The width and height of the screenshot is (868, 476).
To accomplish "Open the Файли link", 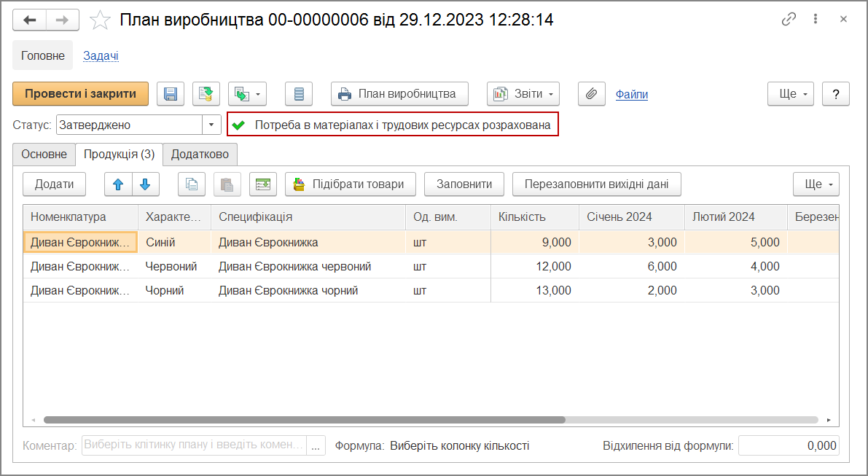I will (x=631, y=94).
